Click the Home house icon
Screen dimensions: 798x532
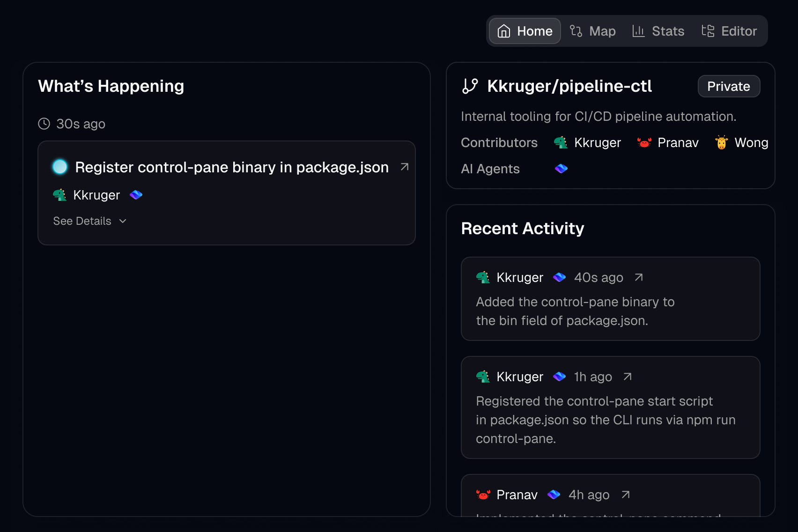[x=504, y=31]
